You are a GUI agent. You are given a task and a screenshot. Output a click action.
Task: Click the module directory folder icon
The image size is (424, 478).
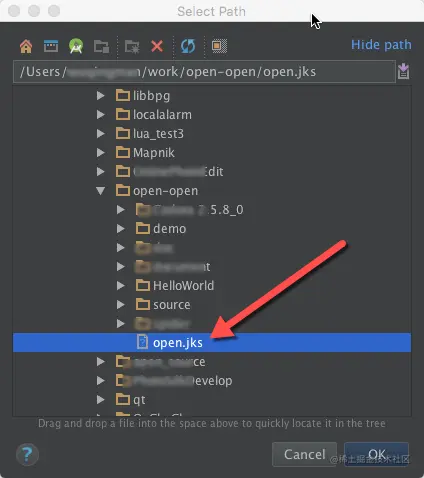click(101, 46)
